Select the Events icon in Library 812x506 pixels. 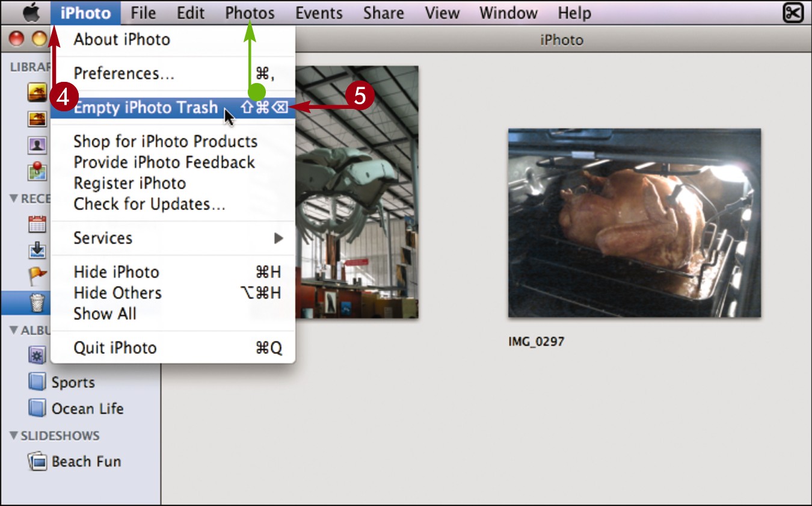point(37,93)
